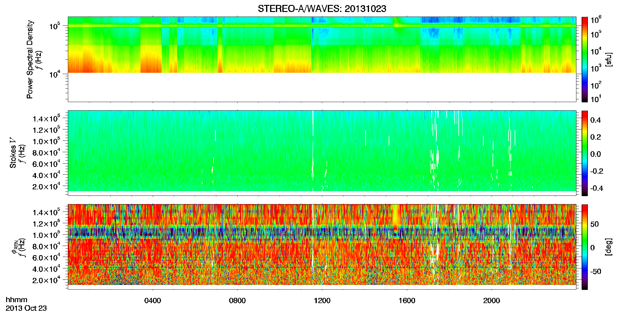This screenshot has width=644, height=332.
Task: Click the 10^2 tick on the sfu colorbar
Action: [596, 85]
